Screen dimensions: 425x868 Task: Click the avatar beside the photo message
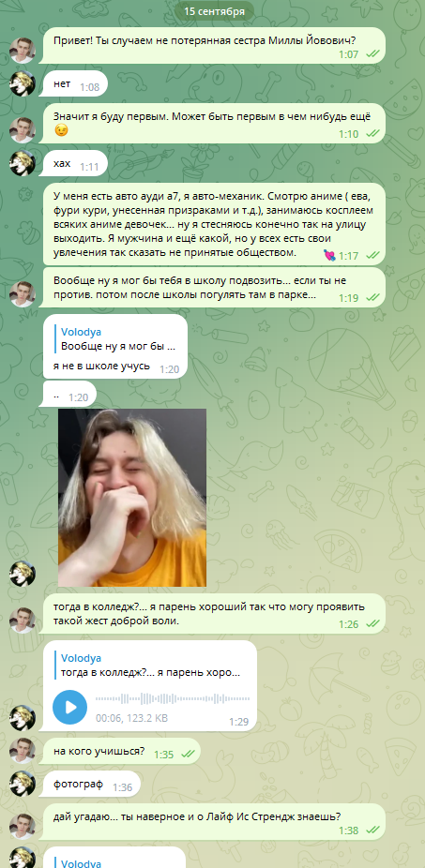pos(23,574)
